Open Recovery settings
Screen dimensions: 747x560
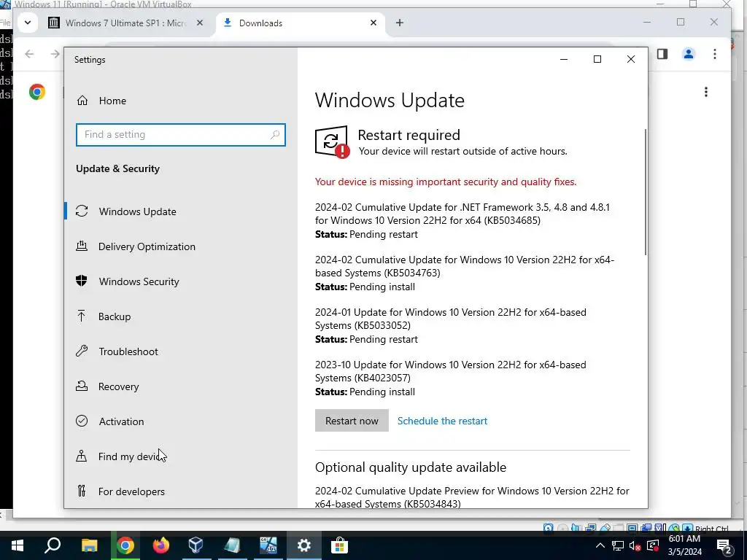[x=118, y=386]
